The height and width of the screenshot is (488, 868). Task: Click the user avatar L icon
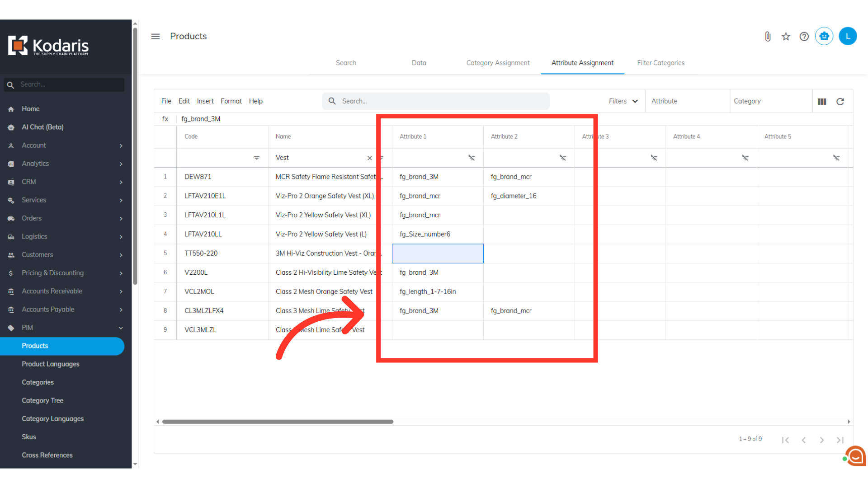848,36
